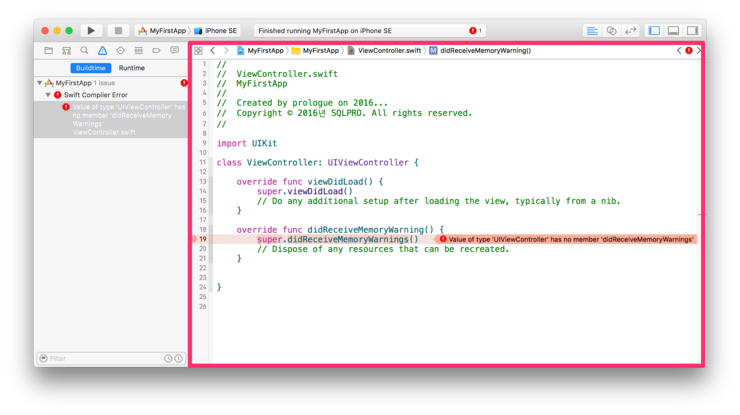Go back in editor history

pos(213,51)
